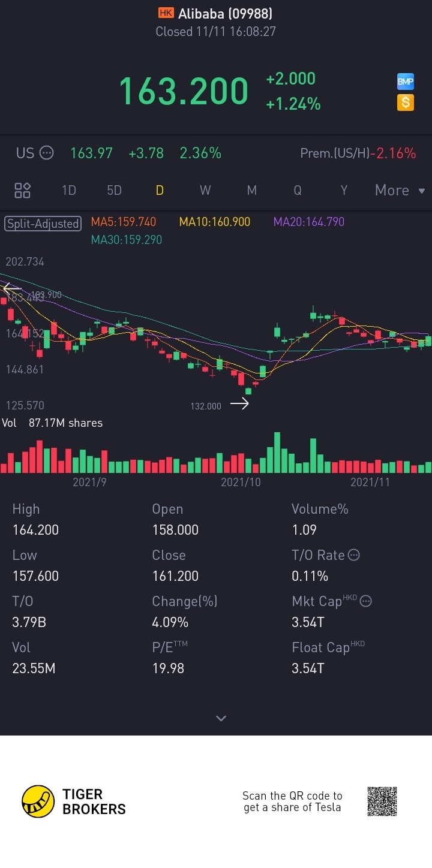This screenshot has height=868, width=432.
Task: Tap the MA10:160.900 indicator label
Action: pyautogui.click(x=215, y=222)
